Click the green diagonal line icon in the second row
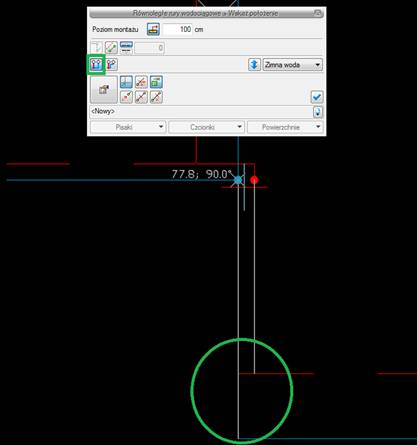The width and height of the screenshot is (417, 445). (x=111, y=48)
